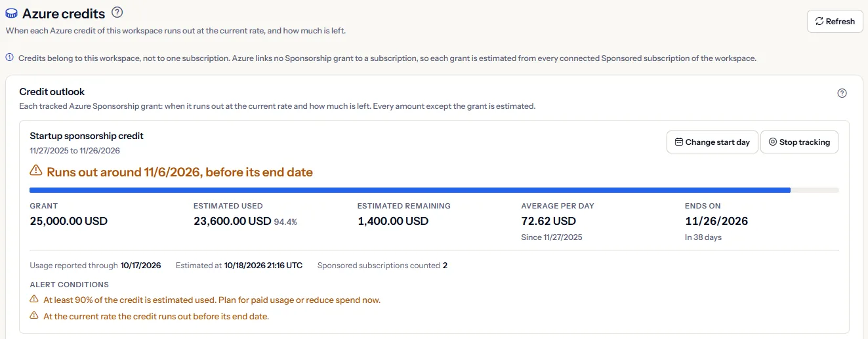Click Usage reported through 10/17/2026
The height and width of the screenshot is (339, 868).
tap(95, 266)
